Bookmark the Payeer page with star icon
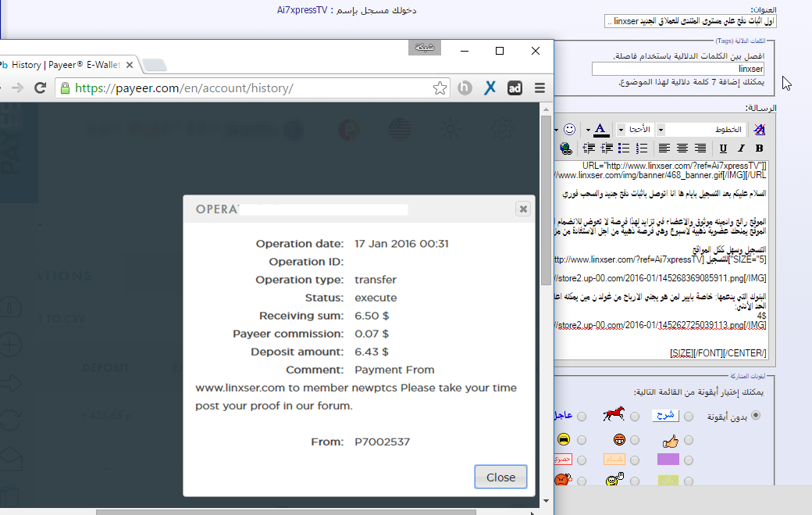The width and height of the screenshot is (812, 515). coord(440,88)
